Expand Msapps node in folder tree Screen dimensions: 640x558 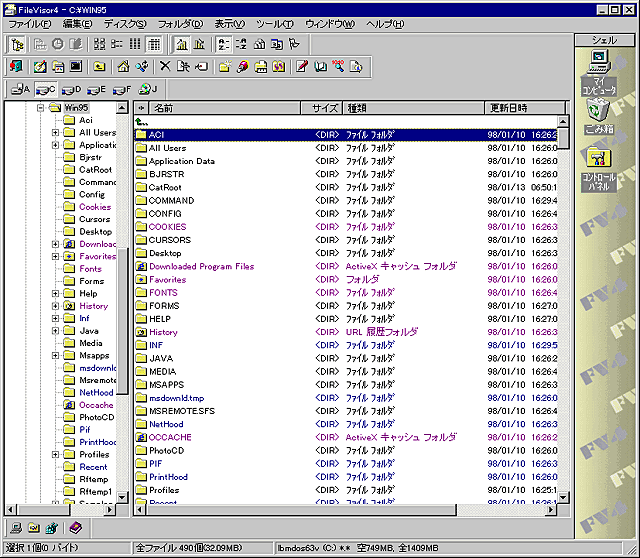[55, 356]
